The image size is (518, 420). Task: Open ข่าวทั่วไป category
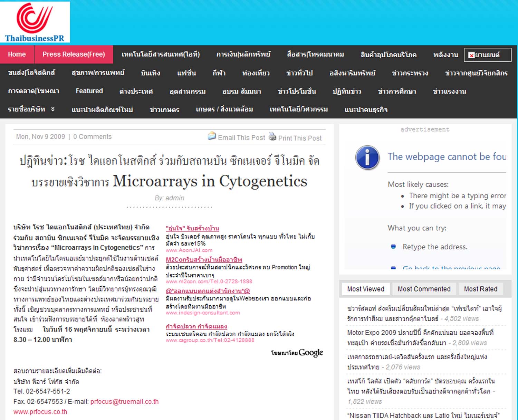[x=299, y=73]
